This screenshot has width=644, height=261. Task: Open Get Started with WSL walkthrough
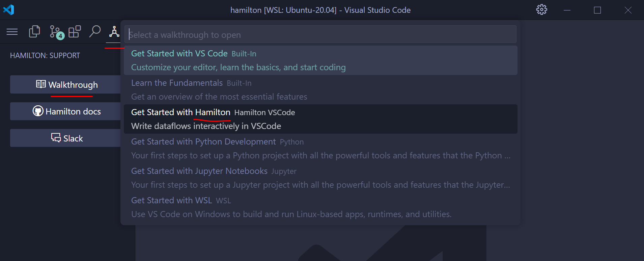pyautogui.click(x=320, y=207)
